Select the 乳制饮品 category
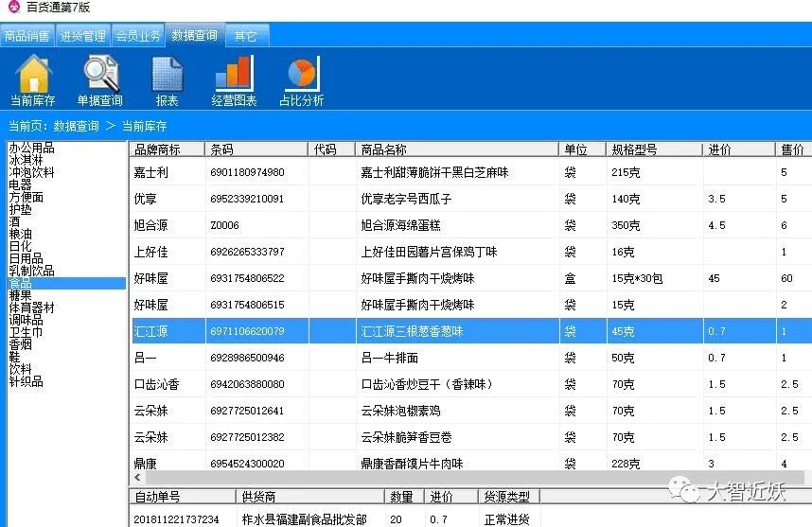This screenshot has width=812, height=527. point(31,271)
